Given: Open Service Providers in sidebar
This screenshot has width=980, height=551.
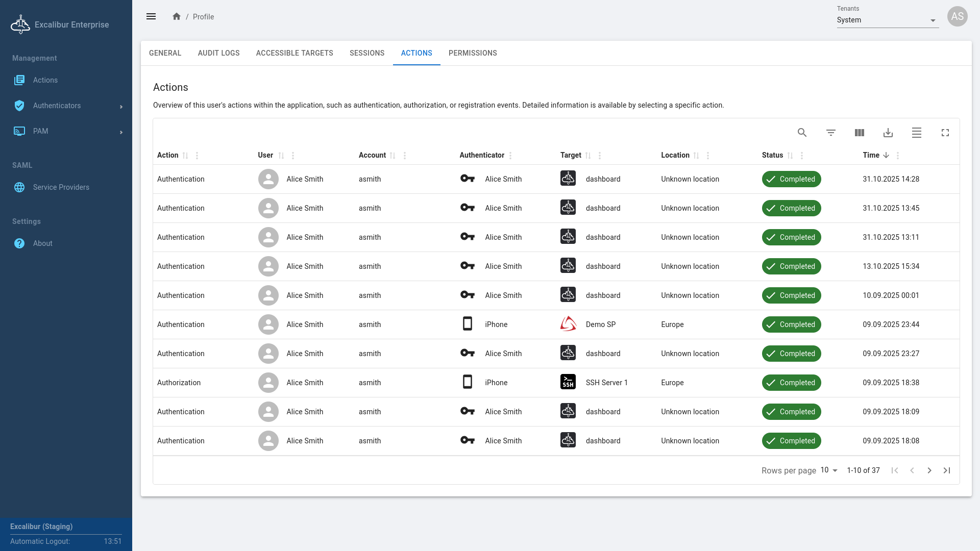Looking at the screenshot, I should click(x=61, y=187).
